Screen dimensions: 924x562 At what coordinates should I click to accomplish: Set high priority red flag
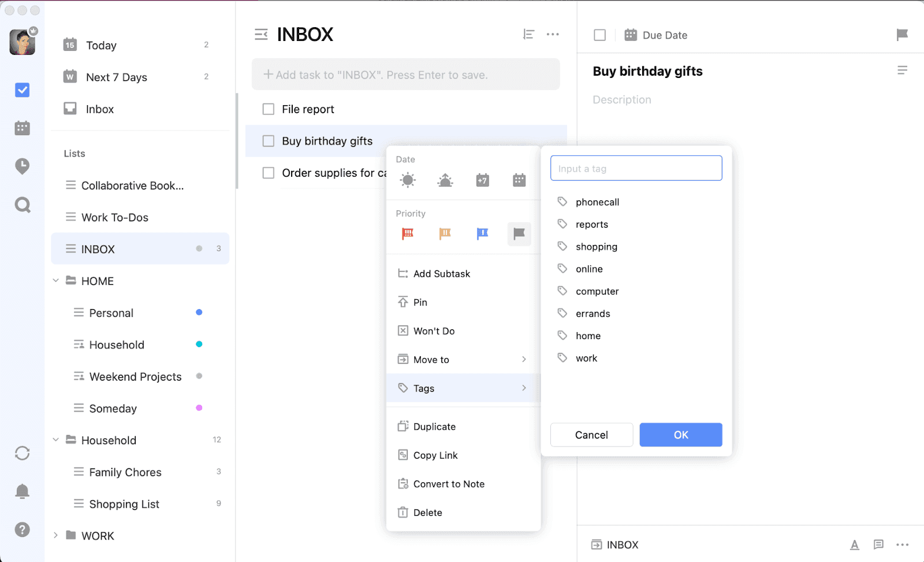pos(408,234)
